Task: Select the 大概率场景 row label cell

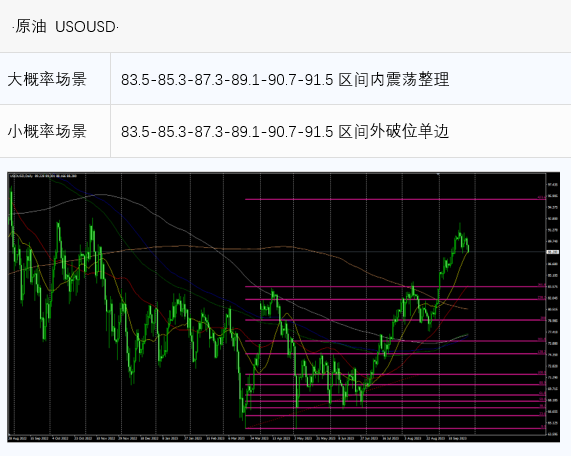Action: pos(55,79)
